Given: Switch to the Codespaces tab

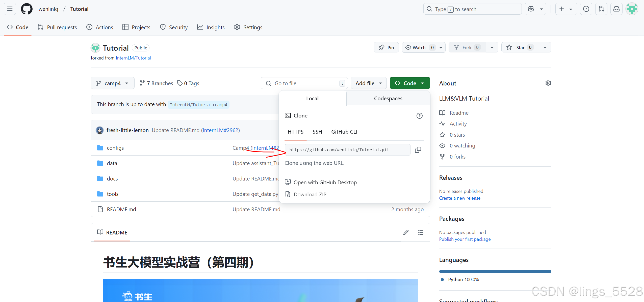Looking at the screenshot, I should (x=388, y=98).
